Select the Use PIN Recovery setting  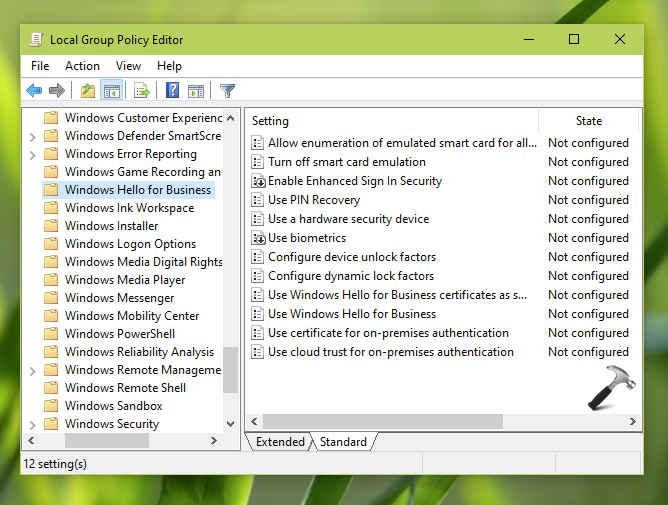coord(313,200)
